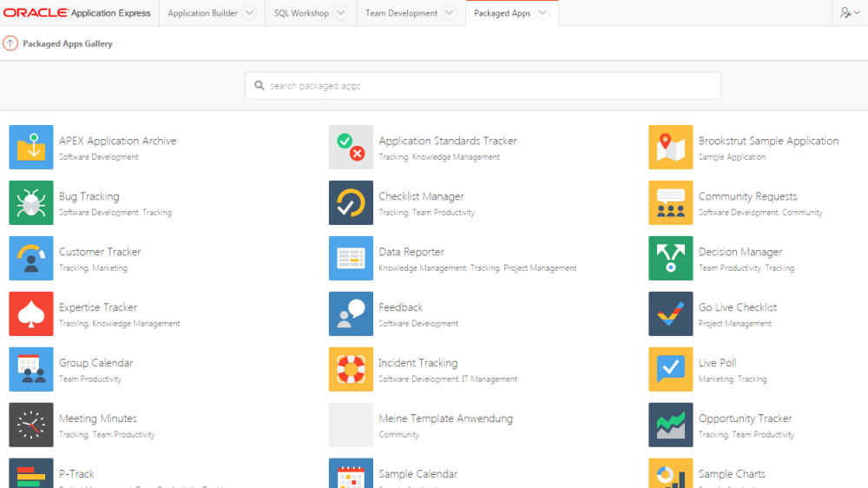Expand the Application Builder dropdown arrow

[250, 13]
